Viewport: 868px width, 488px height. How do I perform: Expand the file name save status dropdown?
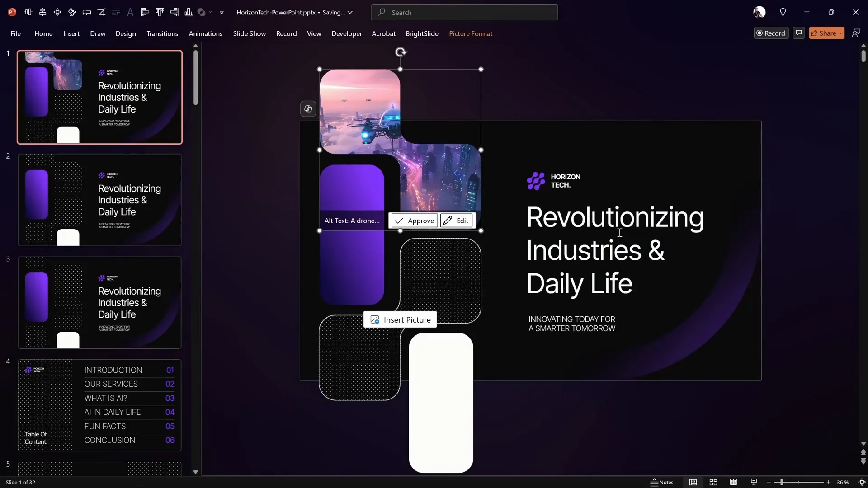click(350, 13)
